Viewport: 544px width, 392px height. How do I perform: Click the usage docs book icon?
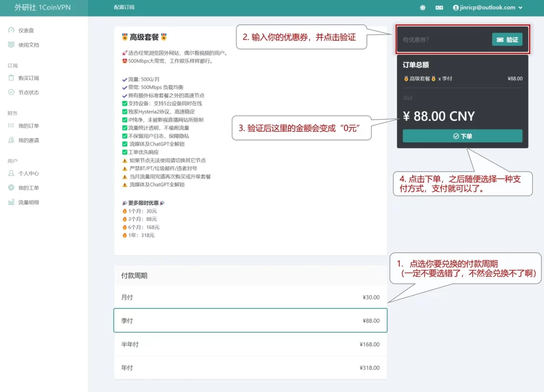pos(11,45)
